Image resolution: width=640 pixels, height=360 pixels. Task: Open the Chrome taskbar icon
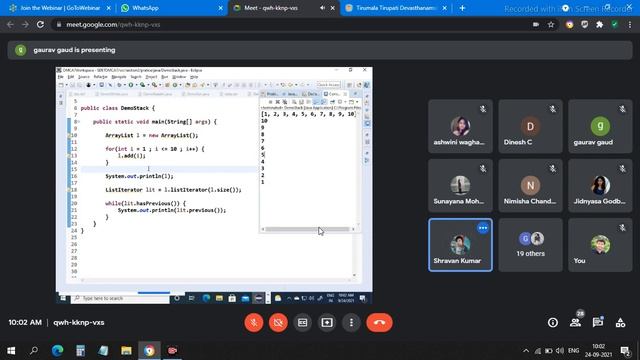tap(149, 350)
